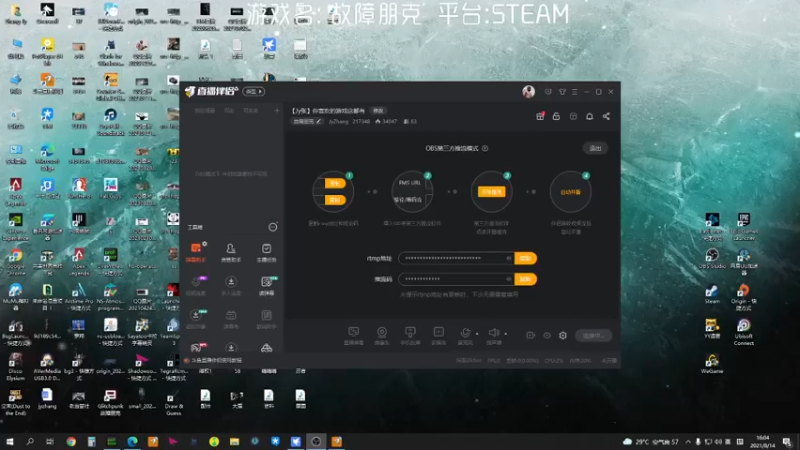Click the help icon next to OBS mode title
The width and height of the screenshot is (800, 450).
click(x=485, y=148)
